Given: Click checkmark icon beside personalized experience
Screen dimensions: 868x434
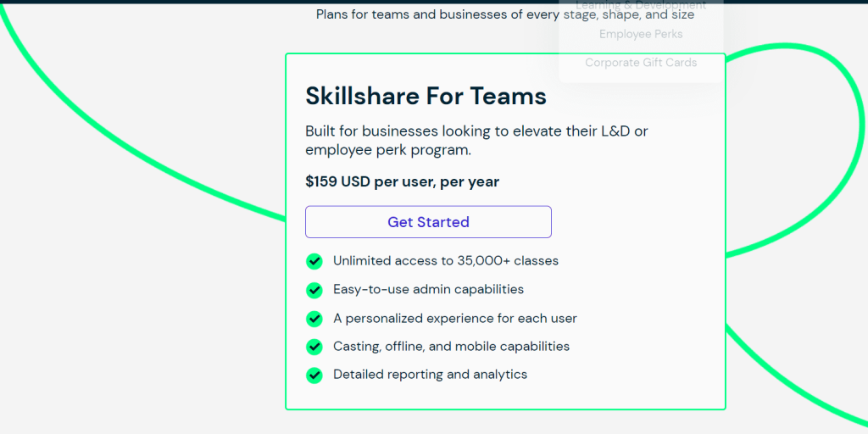Looking at the screenshot, I should click(314, 319).
